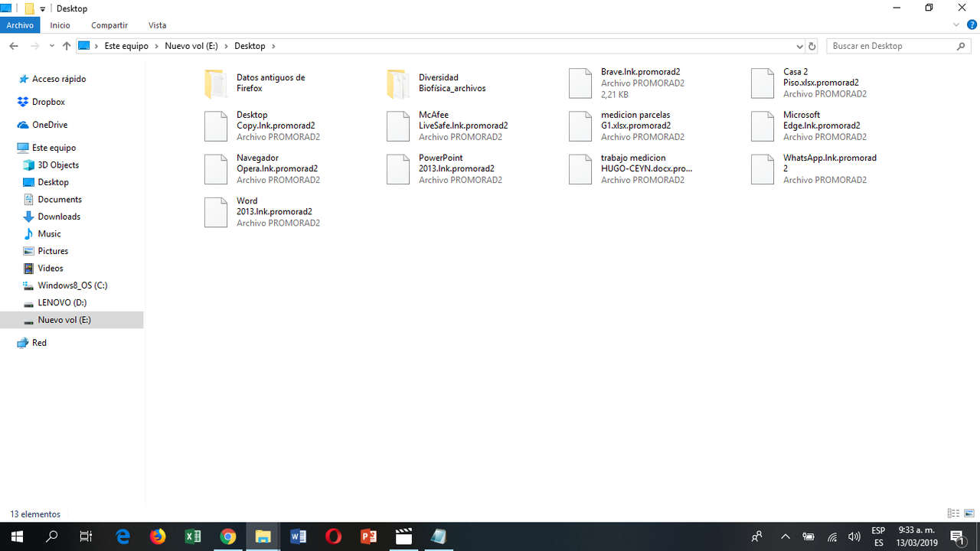
Task: Click Nuevo vol (E:) in address bar
Action: click(191, 46)
